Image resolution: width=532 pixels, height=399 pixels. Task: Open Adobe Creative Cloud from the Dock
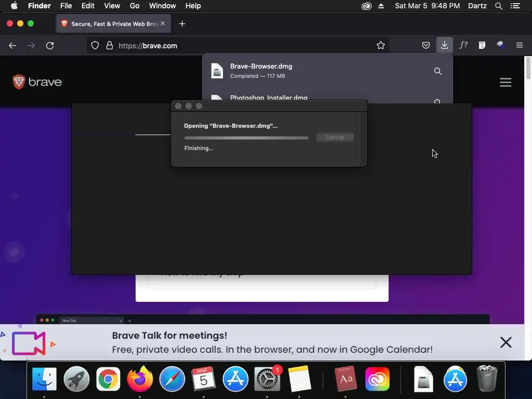pyautogui.click(x=377, y=379)
